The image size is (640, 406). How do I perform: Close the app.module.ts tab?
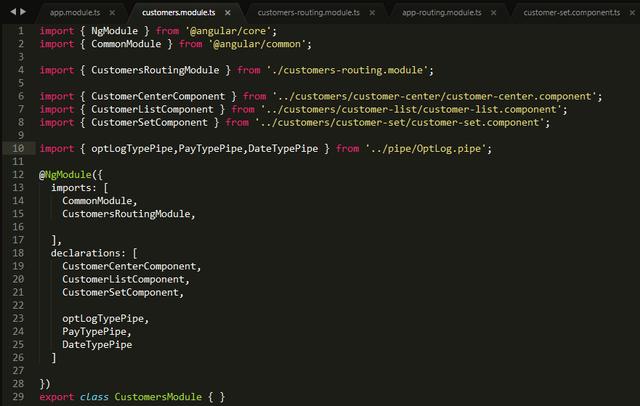[112, 13]
